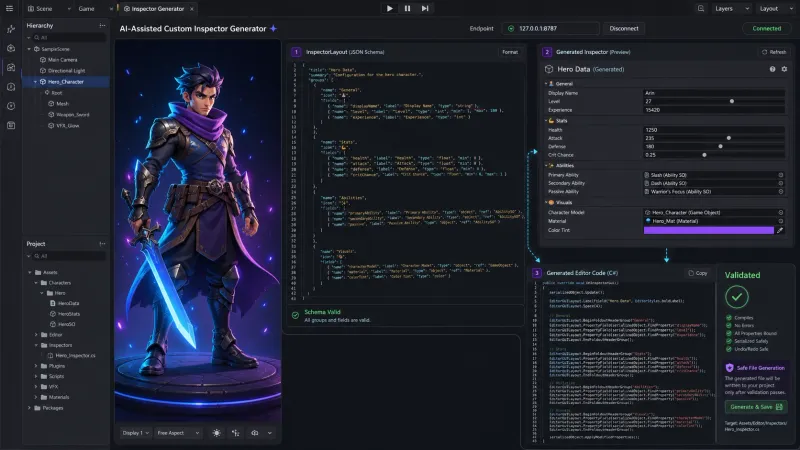This screenshot has height=450, width=800.
Task: Open search via top-right magnifier icon
Action: tap(701, 9)
